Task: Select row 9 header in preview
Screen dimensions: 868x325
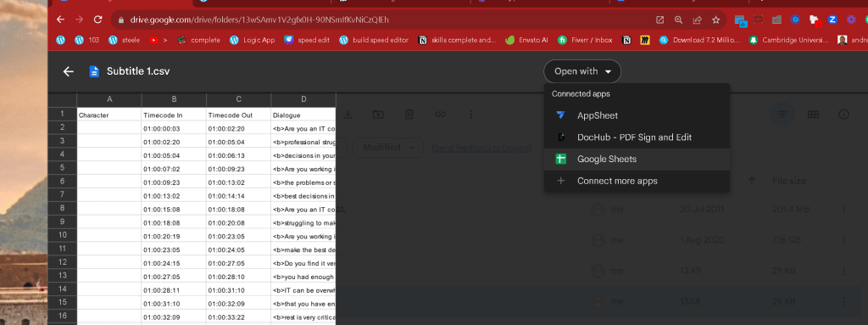Action: click(62, 222)
